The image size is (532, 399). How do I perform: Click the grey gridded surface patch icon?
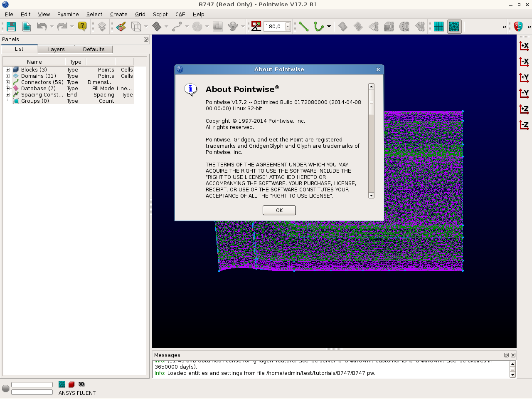pos(358,27)
